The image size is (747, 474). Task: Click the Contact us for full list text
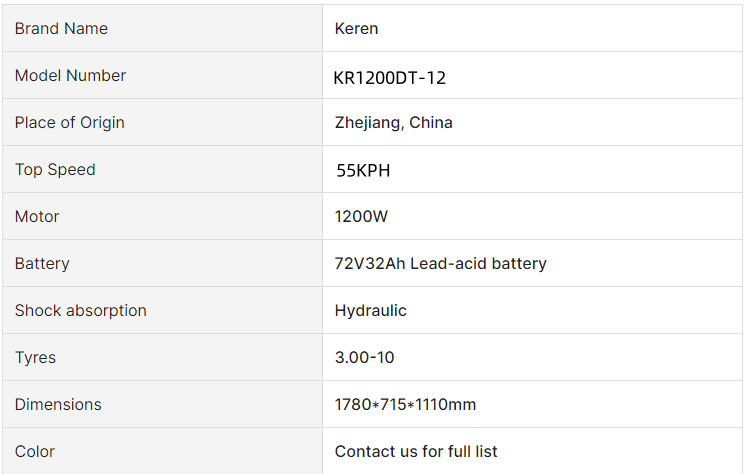coord(416,451)
